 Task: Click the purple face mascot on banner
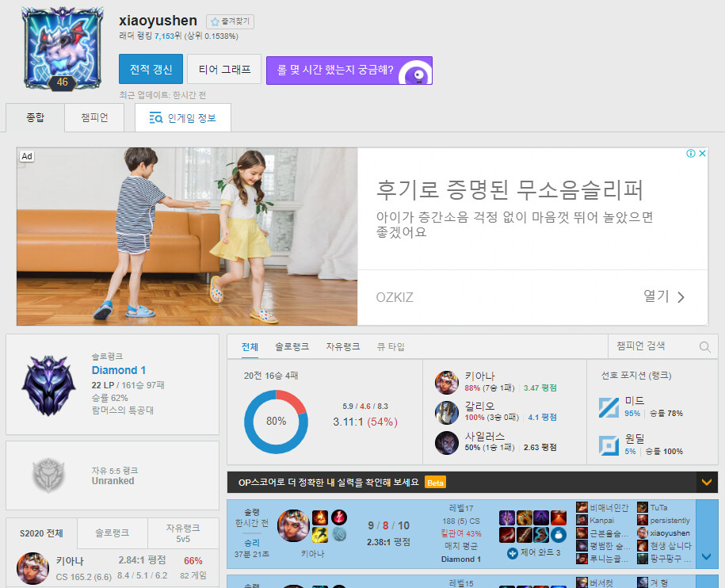point(416,73)
